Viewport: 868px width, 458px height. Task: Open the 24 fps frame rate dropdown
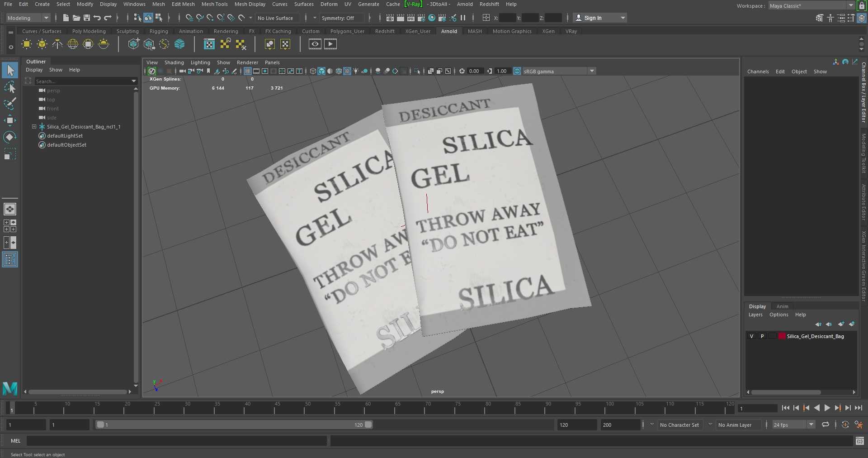pyautogui.click(x=793, y=425)
